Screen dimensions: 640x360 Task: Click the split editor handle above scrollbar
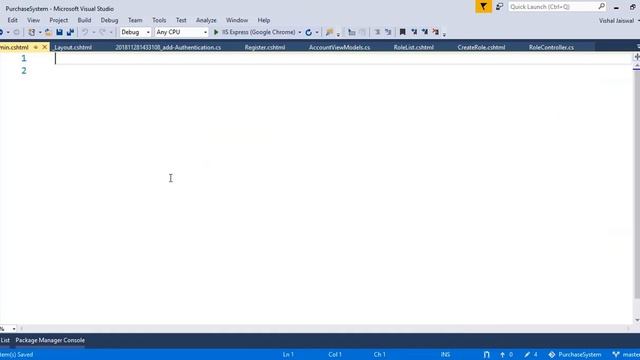pos(636,57)
